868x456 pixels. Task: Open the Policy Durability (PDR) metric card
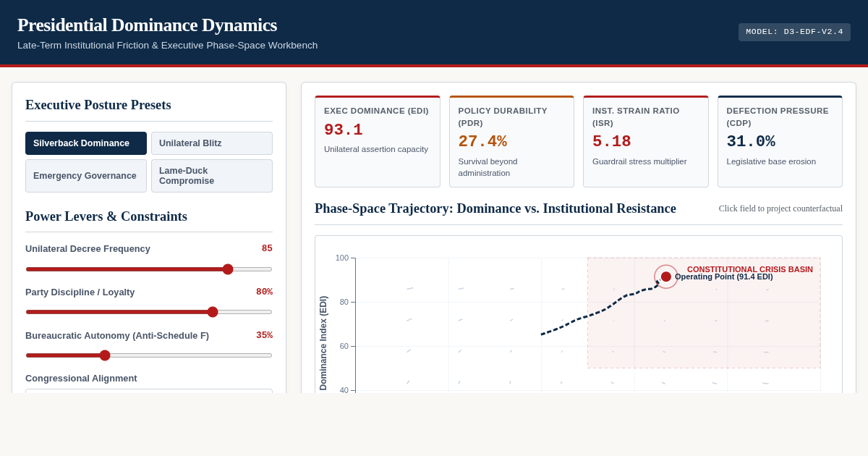pyautogui.click(x=511, y=142)
